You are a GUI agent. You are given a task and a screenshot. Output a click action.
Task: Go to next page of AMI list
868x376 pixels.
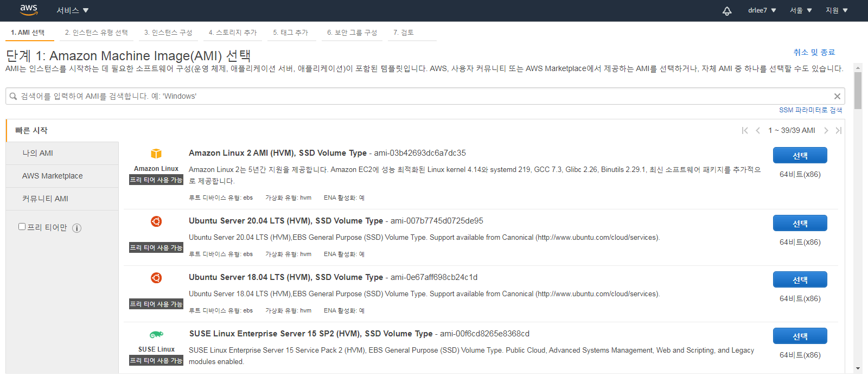[826, 130]
